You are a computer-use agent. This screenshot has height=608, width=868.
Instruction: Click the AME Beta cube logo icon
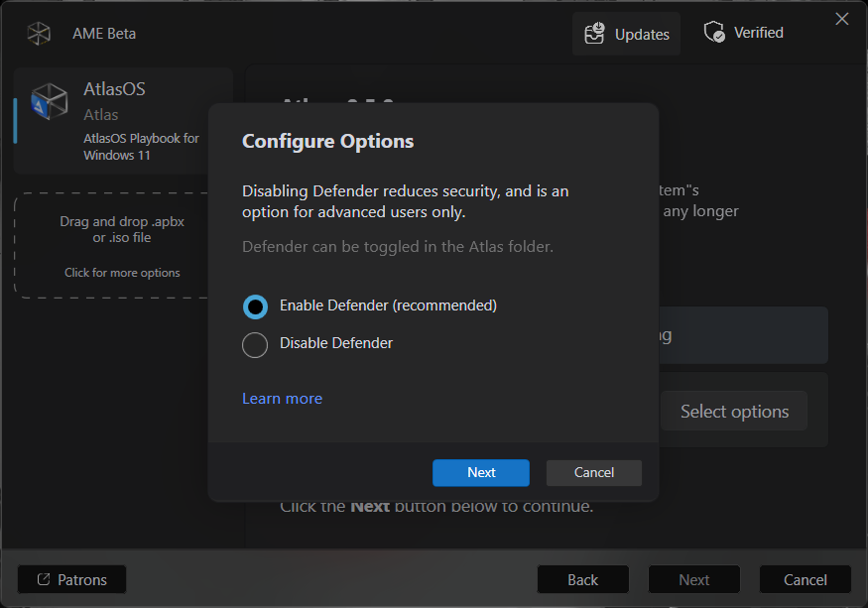(39, 34)
